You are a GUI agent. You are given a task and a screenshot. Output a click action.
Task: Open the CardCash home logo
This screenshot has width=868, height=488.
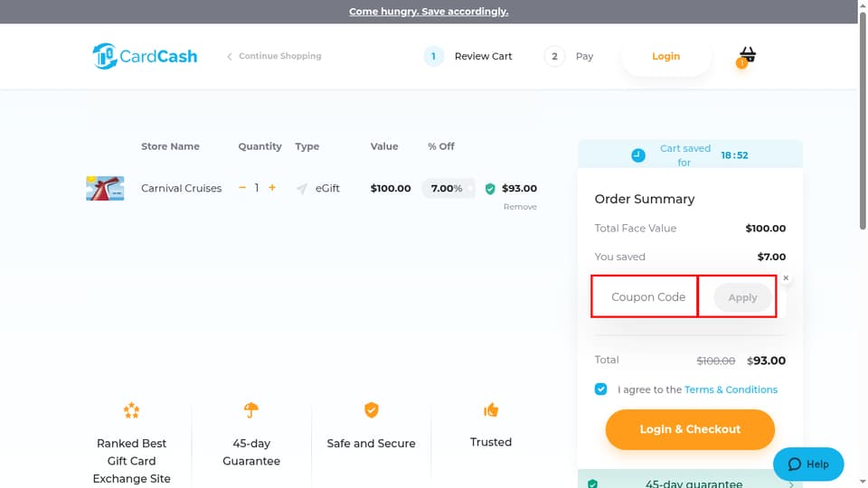(145, 56)
